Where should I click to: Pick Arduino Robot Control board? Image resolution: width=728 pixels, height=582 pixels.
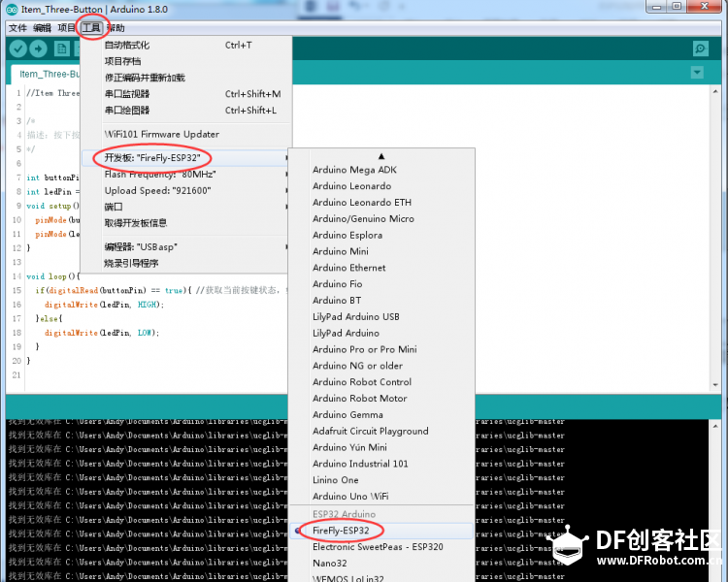(x=381, y=382)
